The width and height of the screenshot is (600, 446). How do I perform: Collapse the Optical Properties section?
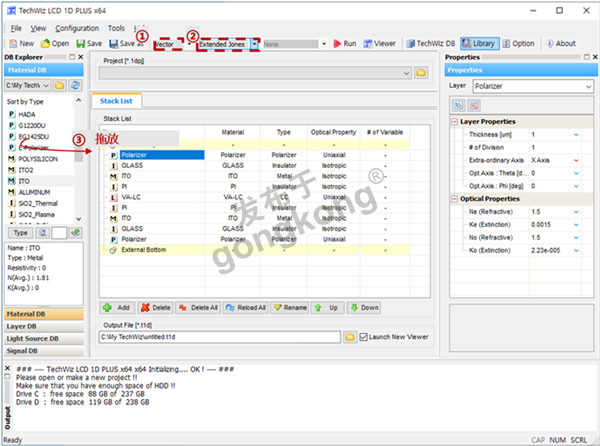[455, 199]
